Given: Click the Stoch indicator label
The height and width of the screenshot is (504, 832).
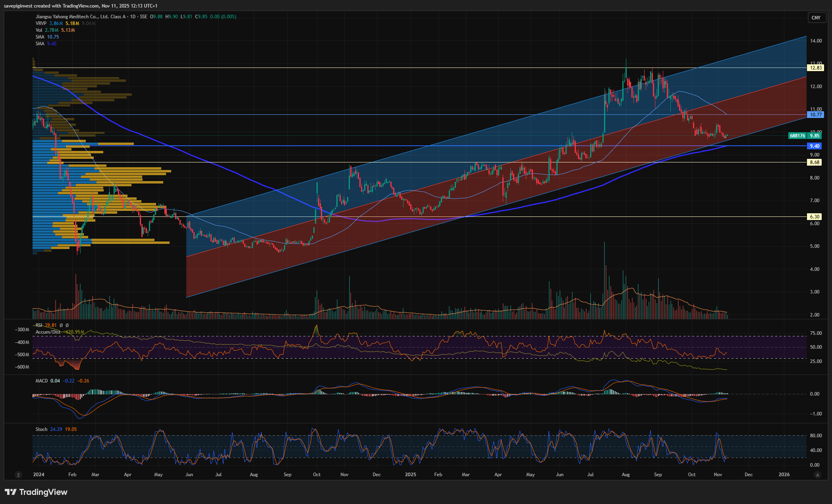Looking at the screenshot, I should click(41, 429).
